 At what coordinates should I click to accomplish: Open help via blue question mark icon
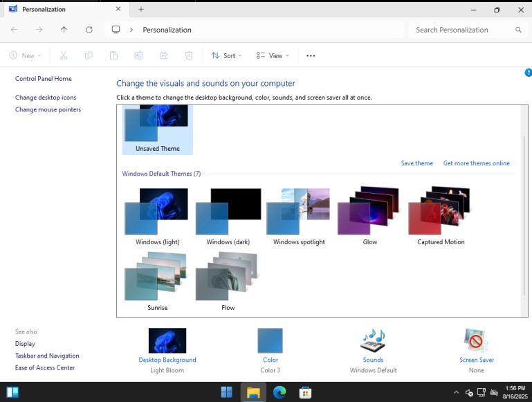tap(529, 73)
